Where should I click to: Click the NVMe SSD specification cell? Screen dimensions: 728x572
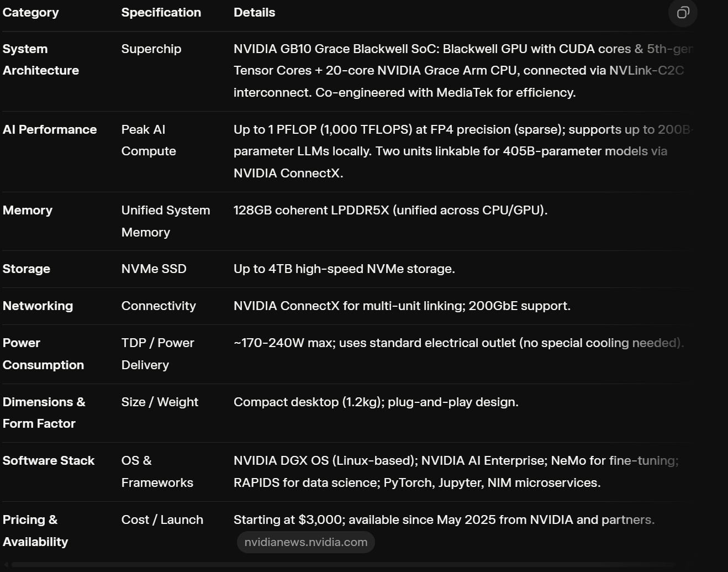pos(154,269)
